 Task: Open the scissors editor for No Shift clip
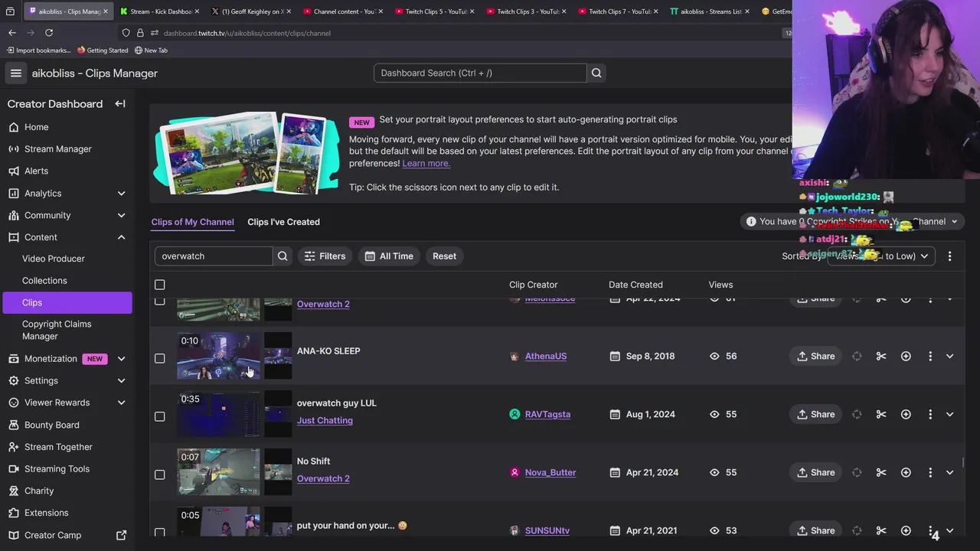pos(881,472)
